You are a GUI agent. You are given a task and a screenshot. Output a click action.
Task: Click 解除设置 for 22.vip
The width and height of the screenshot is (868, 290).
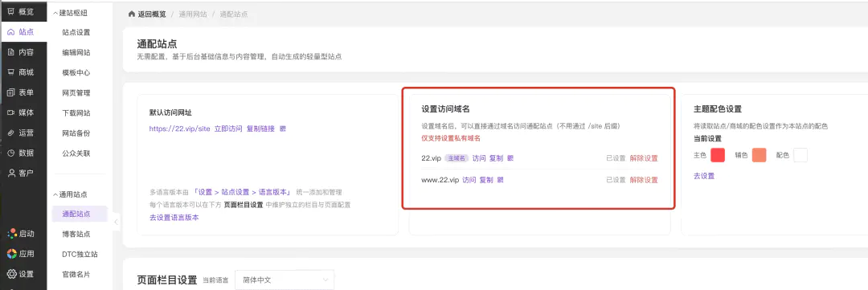(x=644, y=158)
